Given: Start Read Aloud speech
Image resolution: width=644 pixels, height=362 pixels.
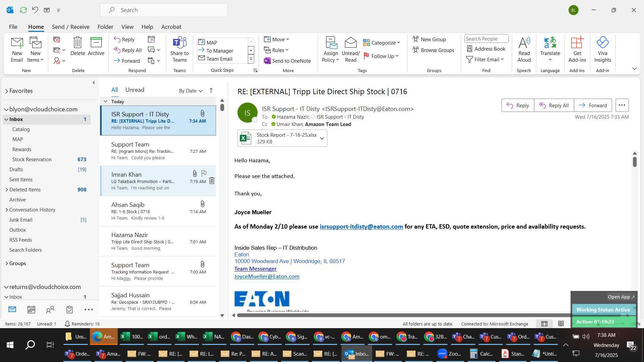Looking at the screenshot, I should coord(524,50).
